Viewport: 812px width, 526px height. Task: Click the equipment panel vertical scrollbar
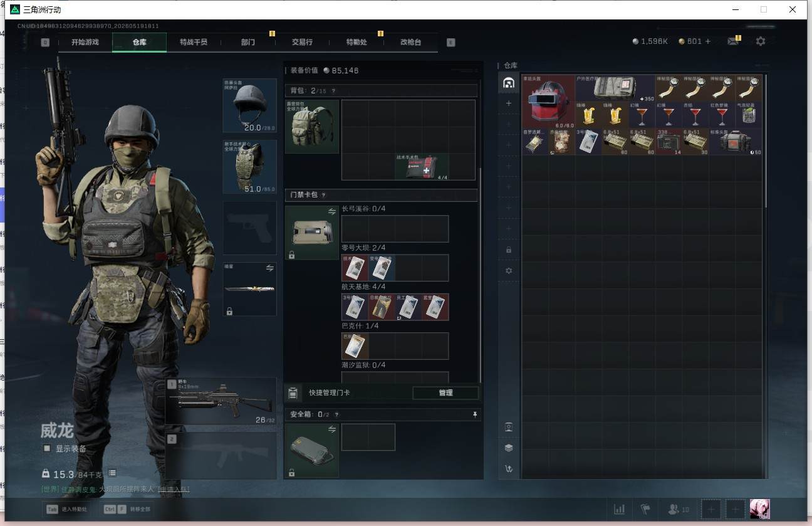click(x=480, y=276)
